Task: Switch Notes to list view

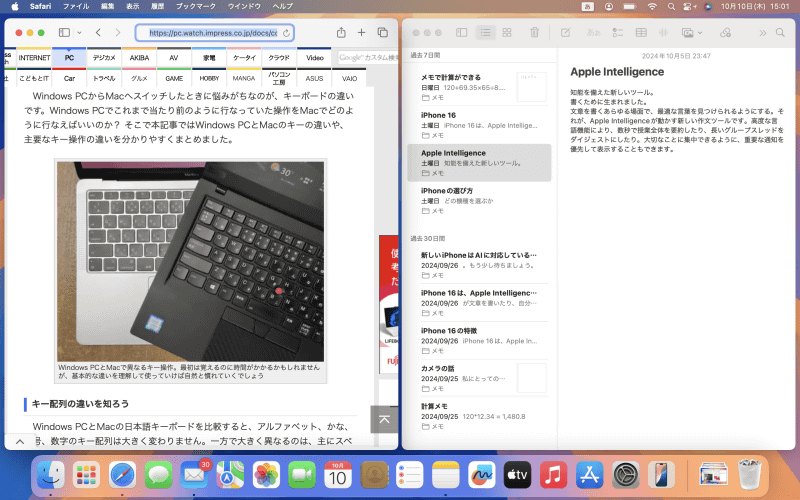Action: [485, 33]
